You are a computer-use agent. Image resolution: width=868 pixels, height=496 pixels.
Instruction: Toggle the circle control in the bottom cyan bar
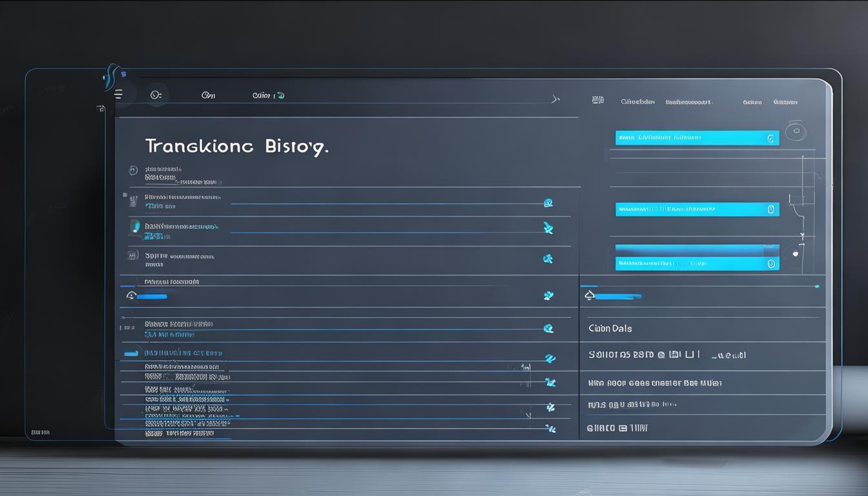[x=770, y=263]
